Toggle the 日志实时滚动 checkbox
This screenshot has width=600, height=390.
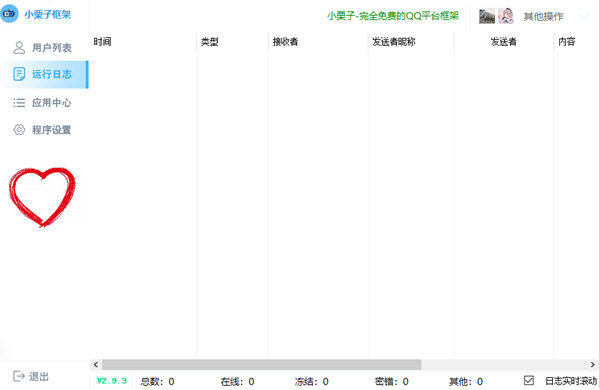[x=528, y=380]
